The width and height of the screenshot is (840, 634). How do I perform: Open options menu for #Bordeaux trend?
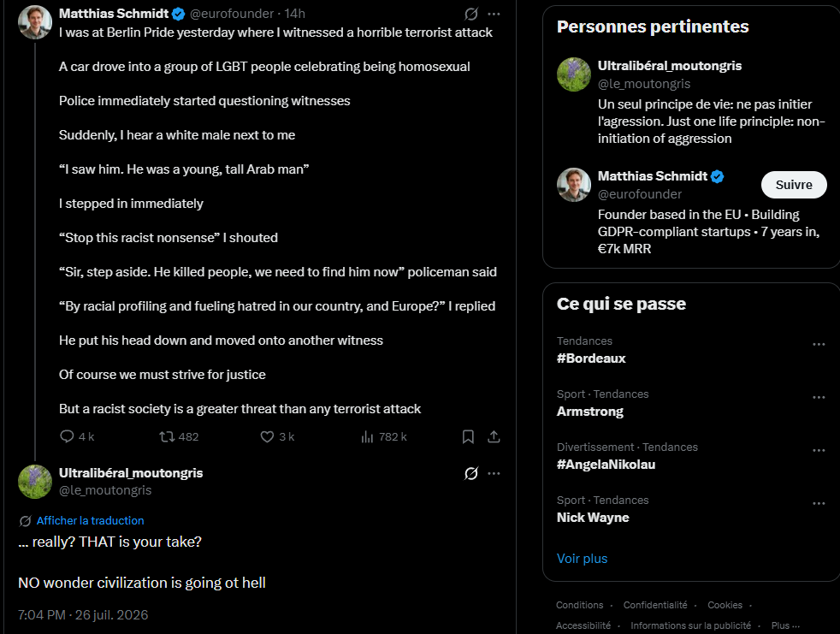[x=819, y=344]
